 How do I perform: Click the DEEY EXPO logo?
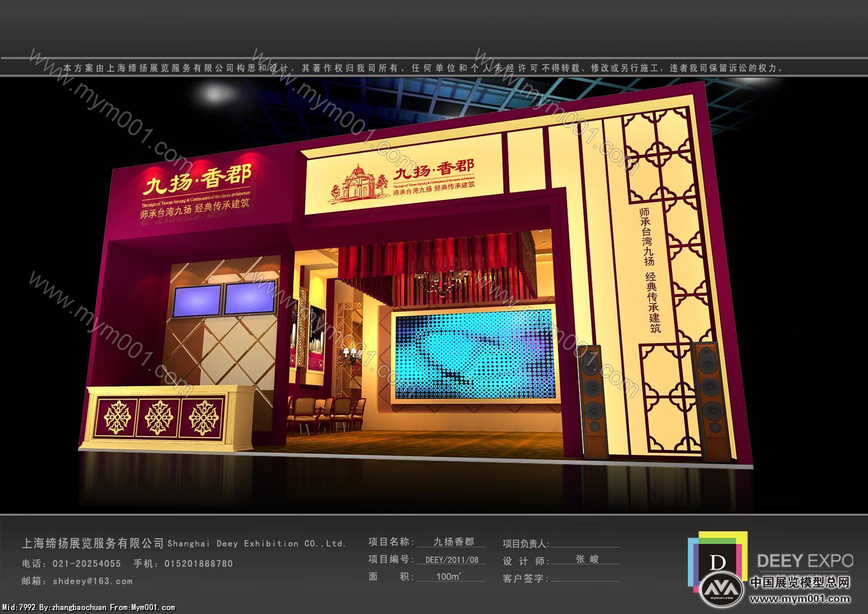tap(771, 563)
